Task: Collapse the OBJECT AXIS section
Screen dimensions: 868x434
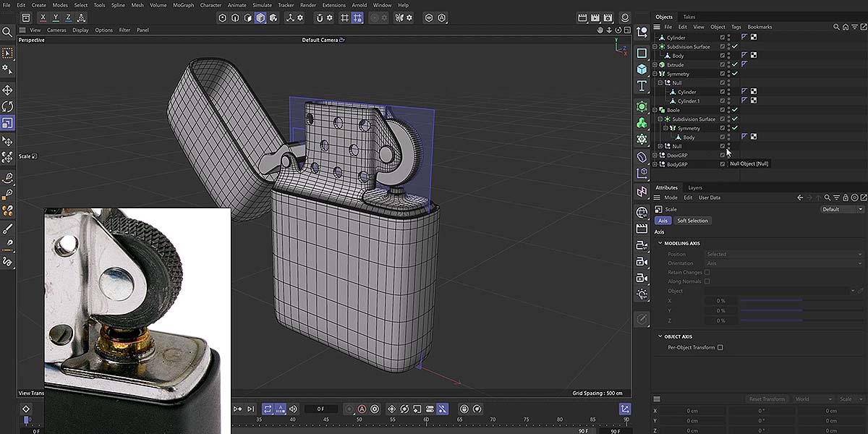Action: (660, 336)
